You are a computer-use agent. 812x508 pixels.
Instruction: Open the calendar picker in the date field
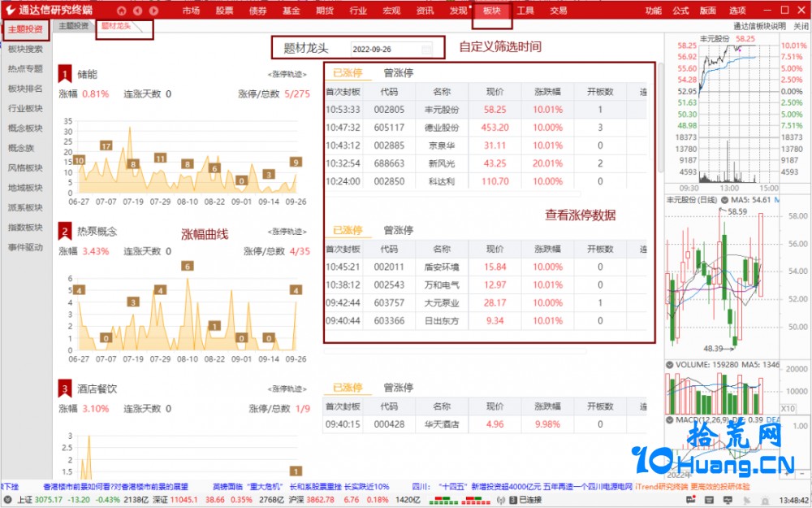426,50
